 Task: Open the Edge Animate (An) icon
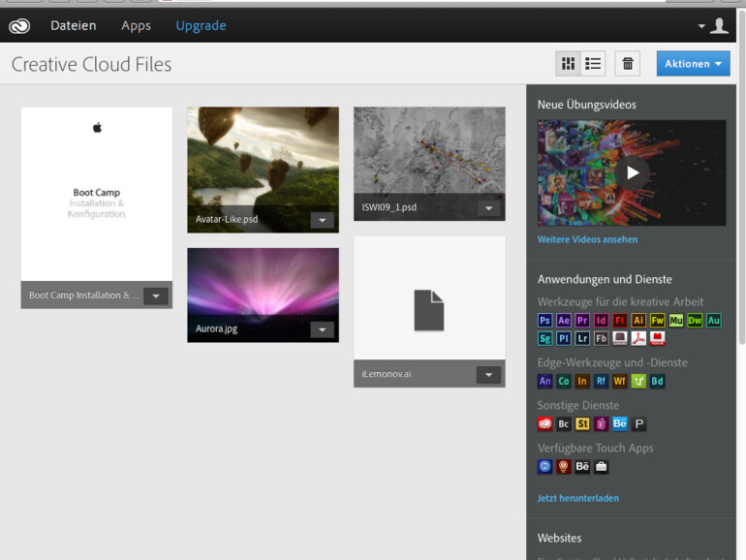[x=544, y=381]
